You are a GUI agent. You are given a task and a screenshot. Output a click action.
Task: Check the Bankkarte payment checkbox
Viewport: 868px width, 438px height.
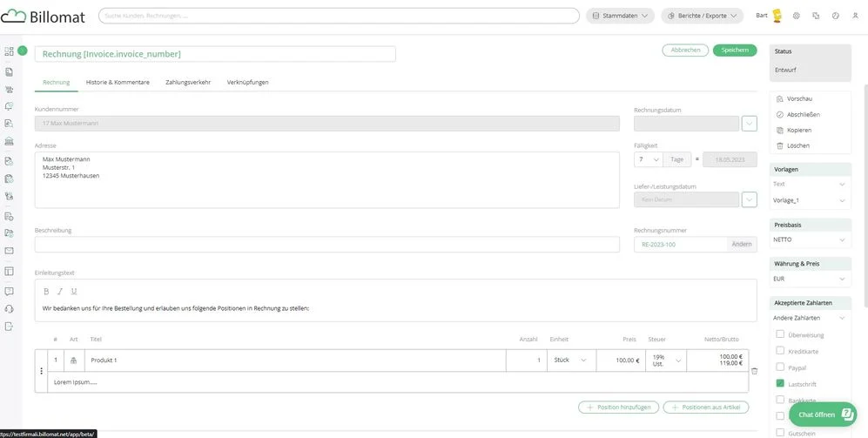tap(780, 399)
